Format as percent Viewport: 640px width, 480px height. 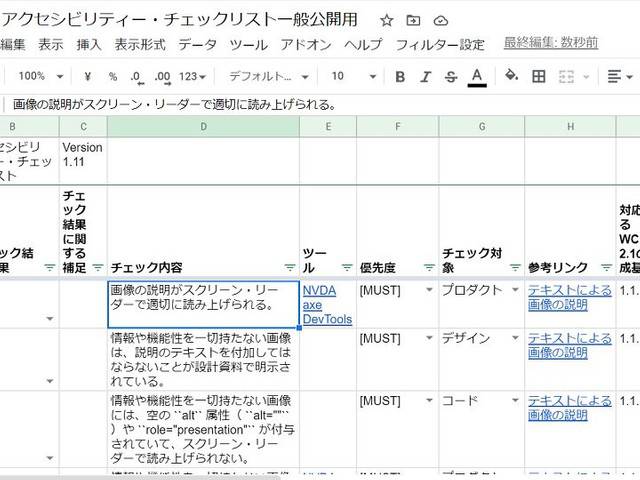tap(113, 76)
